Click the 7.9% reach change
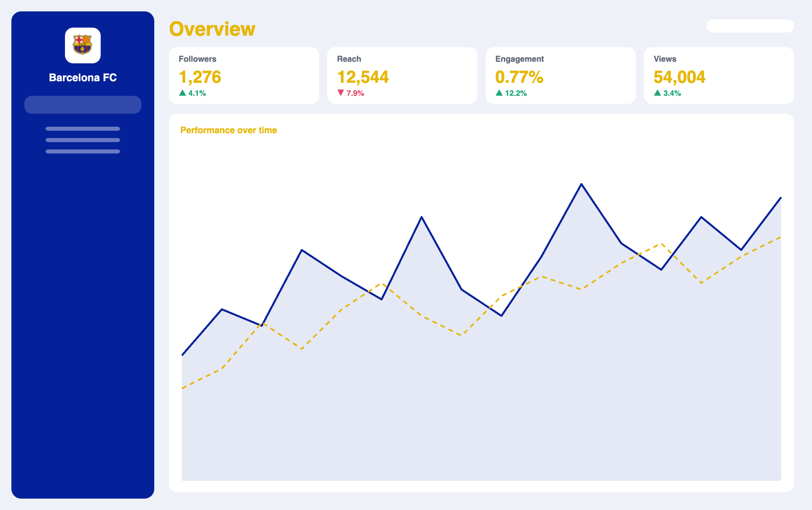Viewport: 812px width, 510px height. tap(355, 93)
